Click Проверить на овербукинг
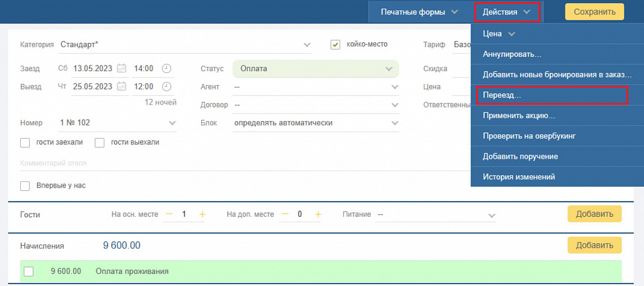 click(x=557, y=136)
